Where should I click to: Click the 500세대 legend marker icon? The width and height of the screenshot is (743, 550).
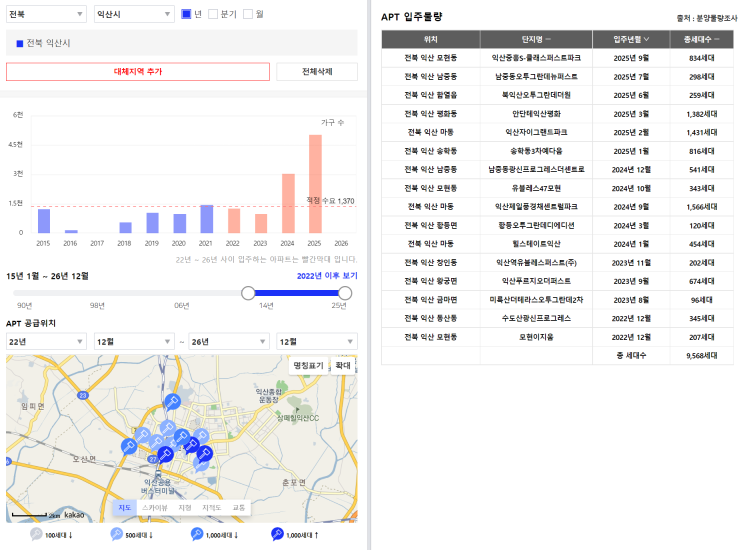point(117,534)
